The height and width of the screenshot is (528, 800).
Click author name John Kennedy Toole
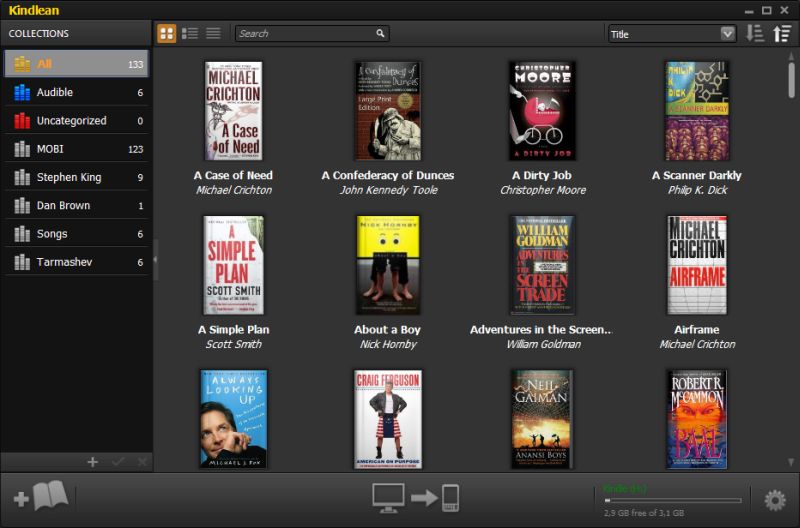(x=388, y=190)
